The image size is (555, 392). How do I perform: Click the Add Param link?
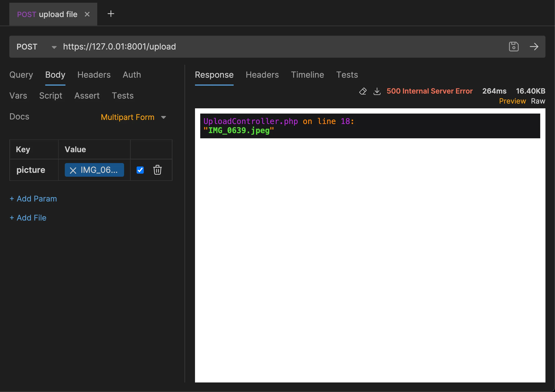pyautogui.click(x=33, y=198)
